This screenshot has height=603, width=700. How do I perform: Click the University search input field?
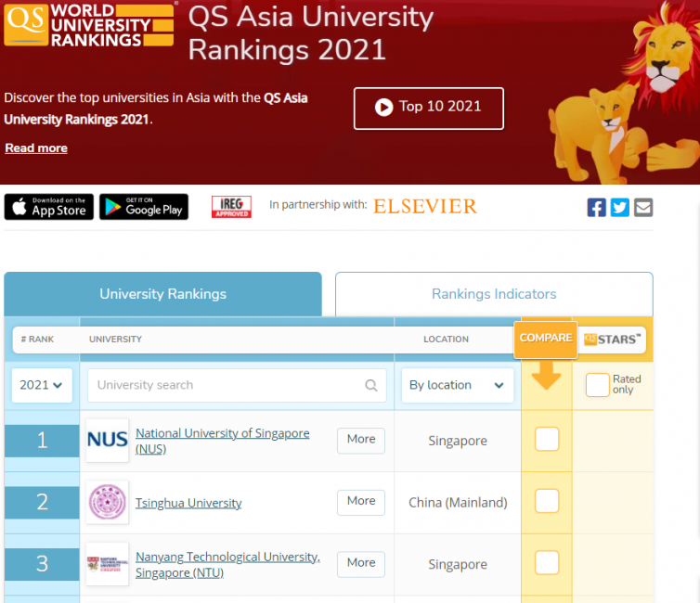point(227,385)
